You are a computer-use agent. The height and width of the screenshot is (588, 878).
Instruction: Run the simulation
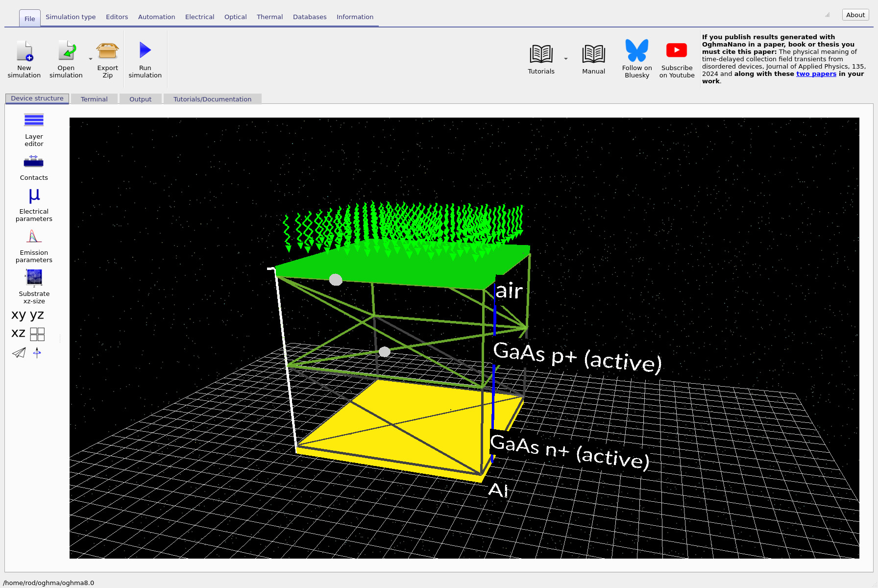pyautogui.click(x=145, y=58)
